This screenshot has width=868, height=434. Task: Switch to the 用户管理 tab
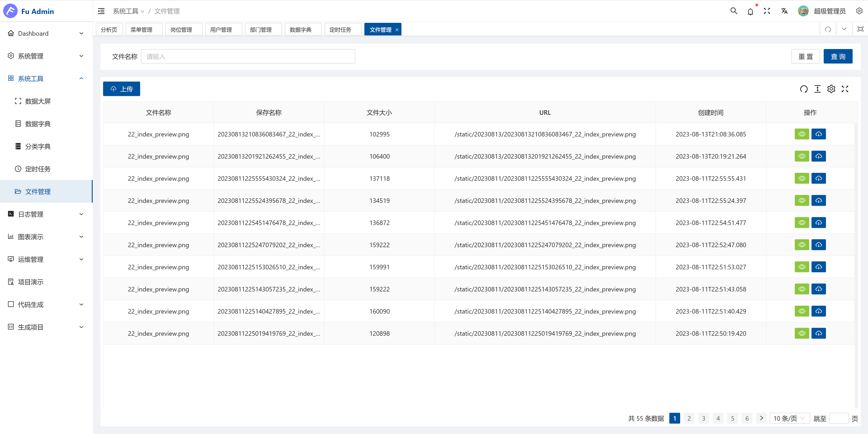point(221,30)
